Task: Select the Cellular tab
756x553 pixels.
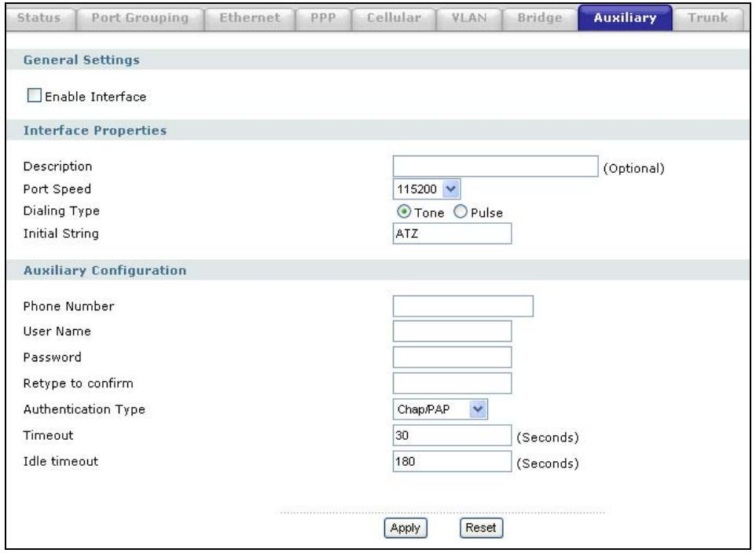Action: click(394, 18)
